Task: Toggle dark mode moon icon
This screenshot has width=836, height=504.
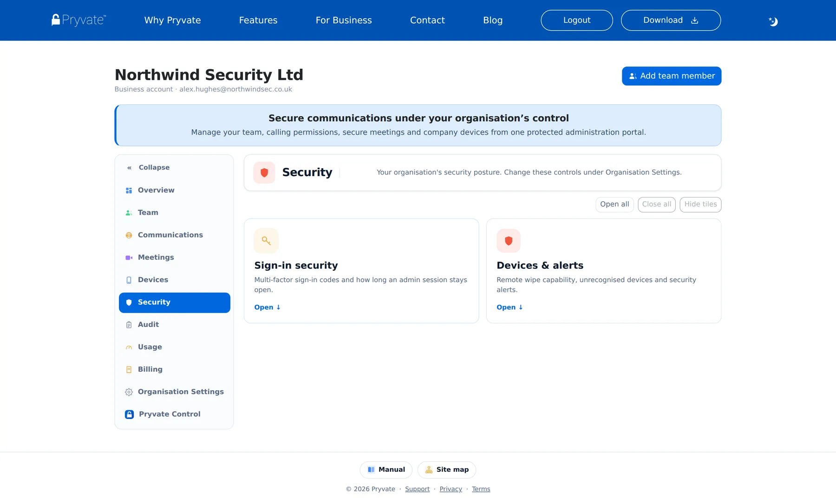Action: (773, 21)
